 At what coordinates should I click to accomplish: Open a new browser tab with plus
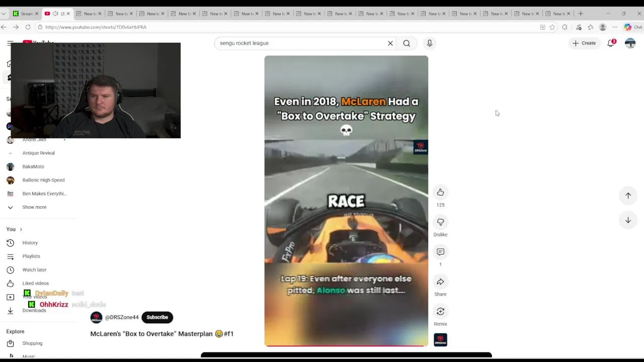(581, 14)
